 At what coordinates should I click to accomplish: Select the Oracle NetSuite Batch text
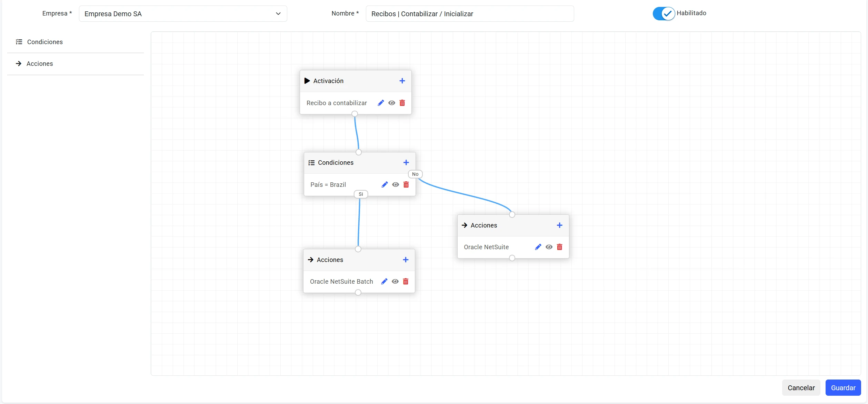tap(341, 281)
